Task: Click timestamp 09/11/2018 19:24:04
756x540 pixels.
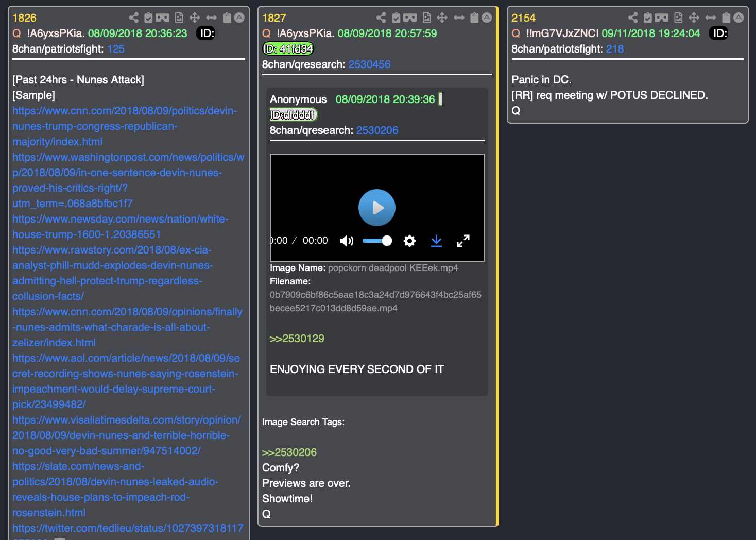Action: 651,33
